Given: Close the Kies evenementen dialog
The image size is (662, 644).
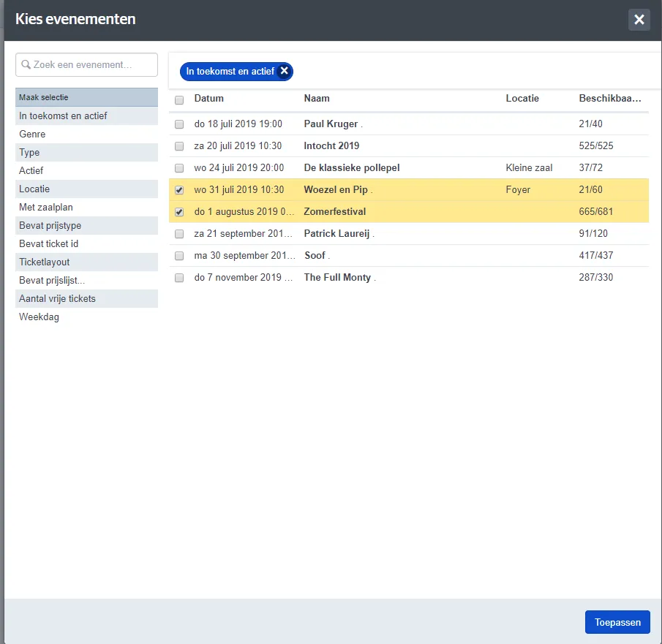Looking at the screenshot, I should coord(639,20).
